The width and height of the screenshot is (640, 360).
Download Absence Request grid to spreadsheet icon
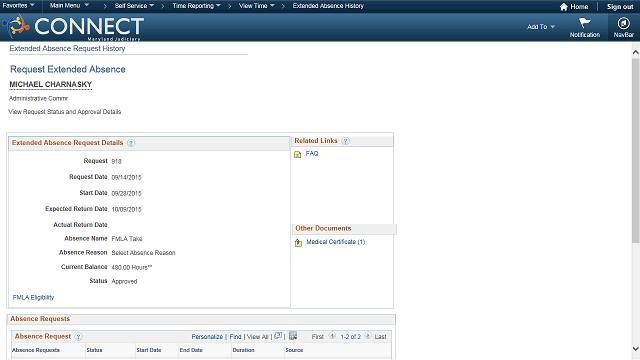click(293, 336)
